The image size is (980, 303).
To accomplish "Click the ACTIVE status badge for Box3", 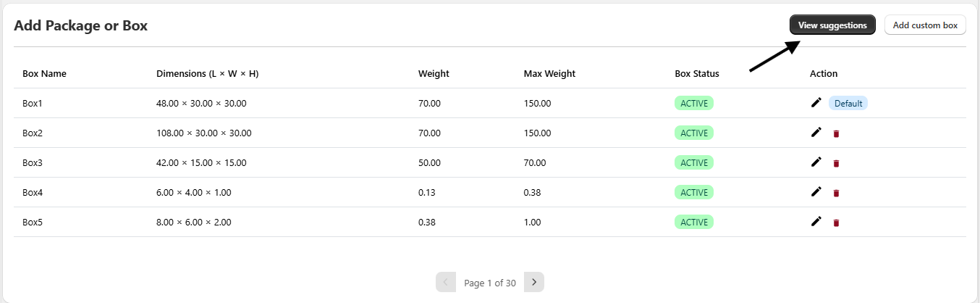I will pyautogui.click(x=694, y=162).
